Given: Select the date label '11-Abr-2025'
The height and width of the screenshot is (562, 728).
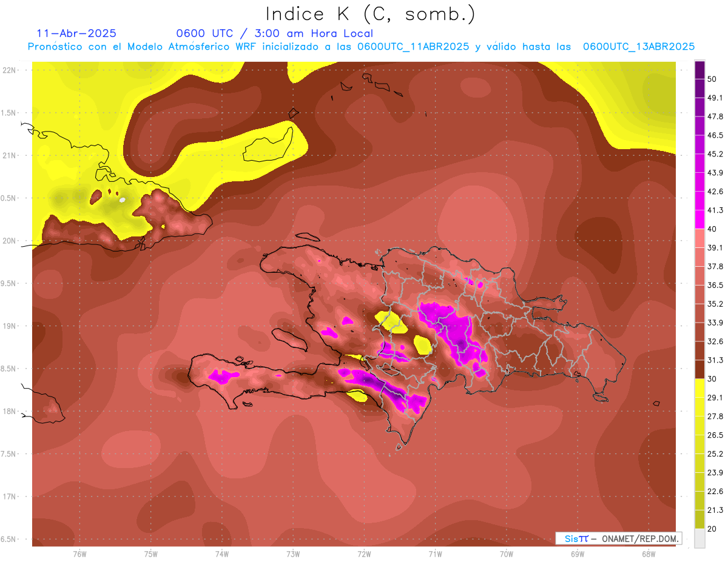Looking at the screenshot, I should click(x=76, y=33).
